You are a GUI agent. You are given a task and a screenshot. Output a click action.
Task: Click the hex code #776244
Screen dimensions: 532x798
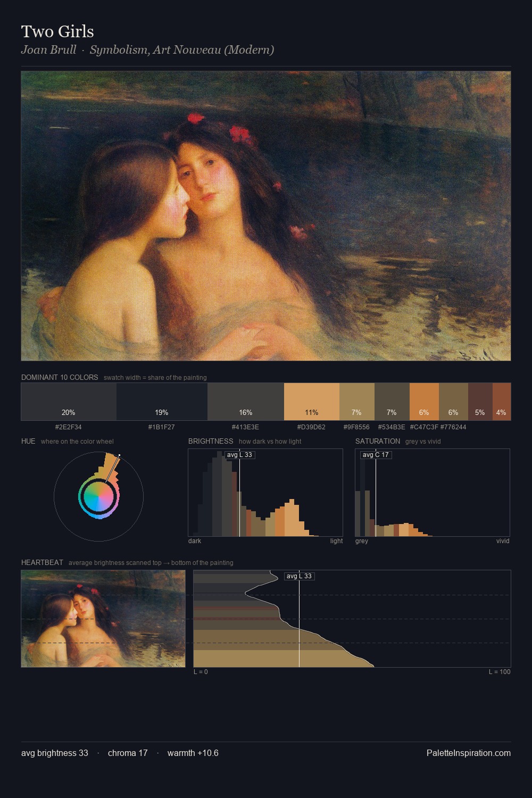453,427
